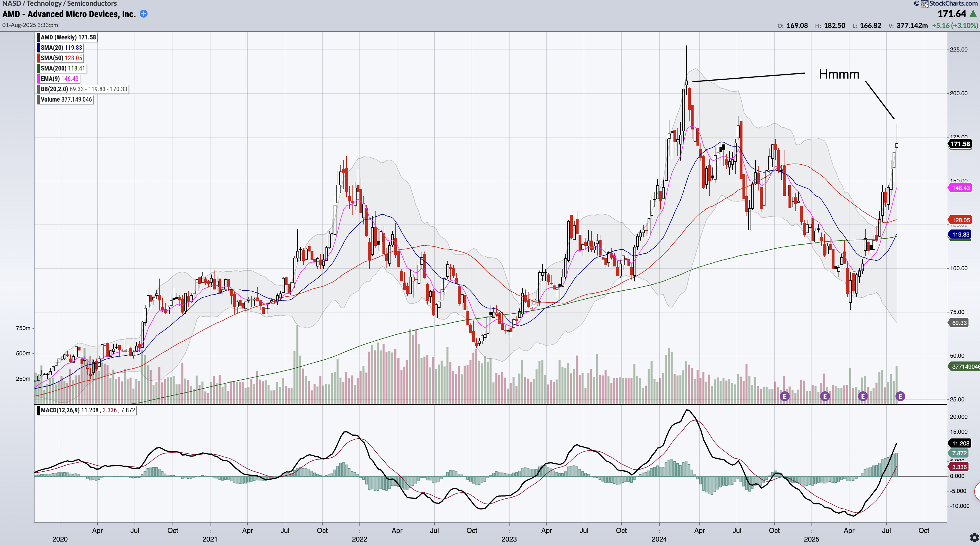Open chart settings gear icon
This screenshot has width=980, height=545.
(x=974, y=538)
